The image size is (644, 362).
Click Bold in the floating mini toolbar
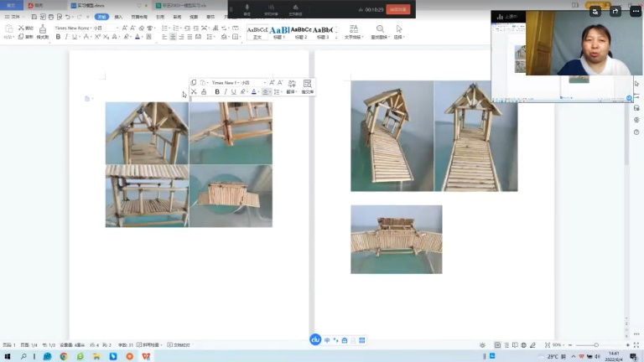pos(217,91)
